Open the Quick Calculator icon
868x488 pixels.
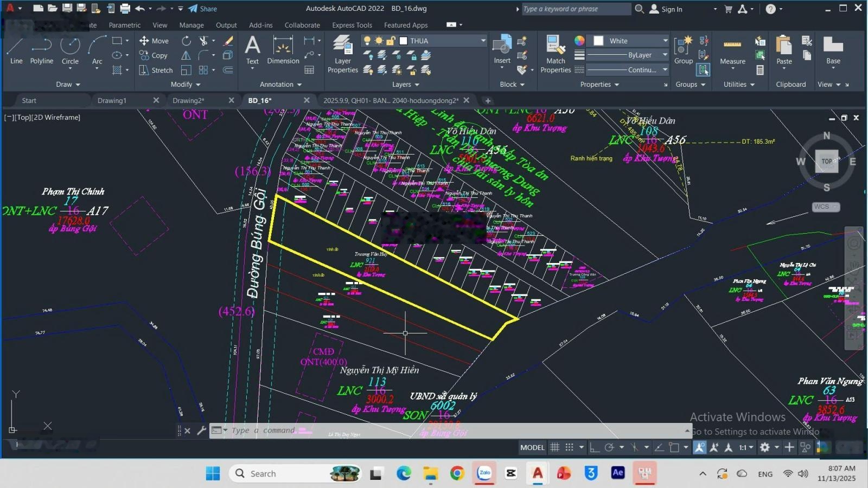[760, 70]
